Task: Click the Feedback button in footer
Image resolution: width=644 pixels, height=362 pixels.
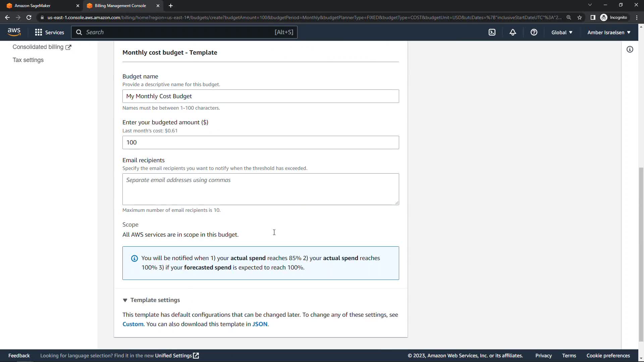Action: coord(19,356)
